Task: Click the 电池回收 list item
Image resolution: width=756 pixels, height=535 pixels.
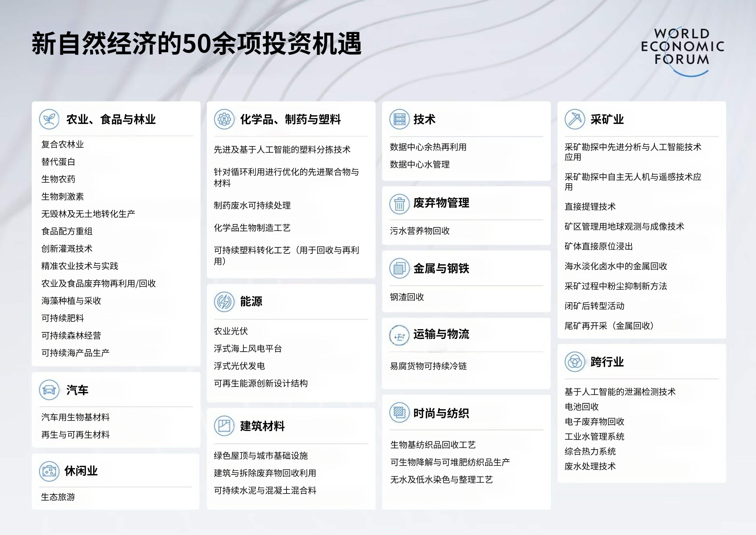Action: (x=582, y=407)
